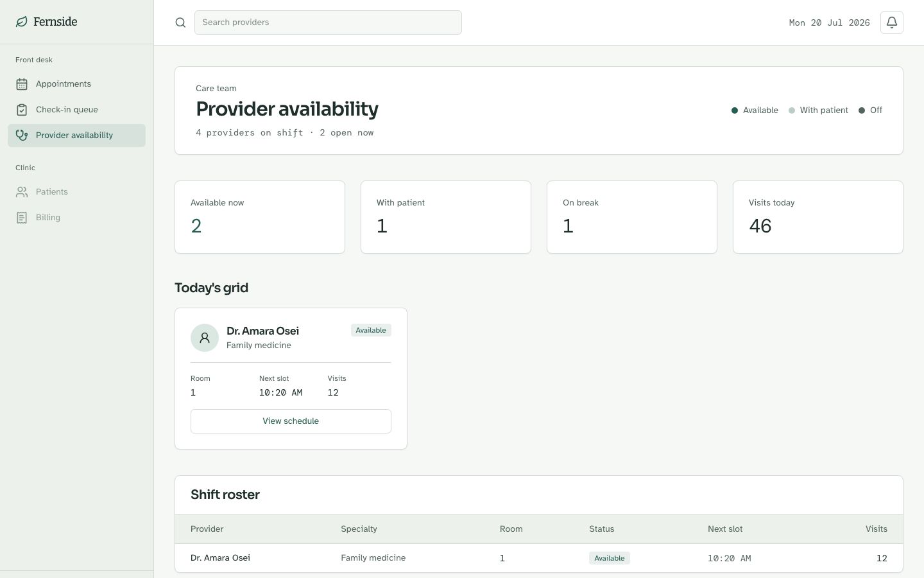Screen dimensions: 924x578
Task: Click the Fernside brand name
Action: pos(55,22)
